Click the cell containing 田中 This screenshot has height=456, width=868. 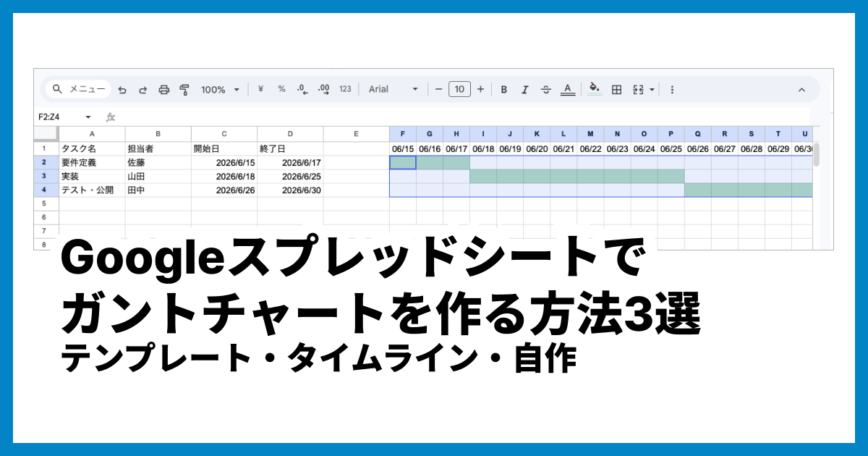tap(158, 190)
